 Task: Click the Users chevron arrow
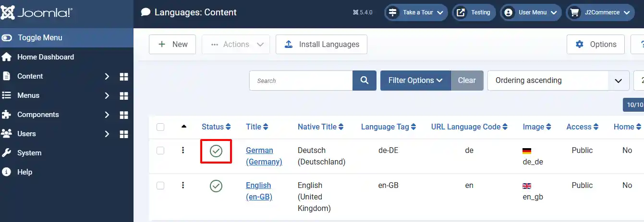(x=107, y=134)
